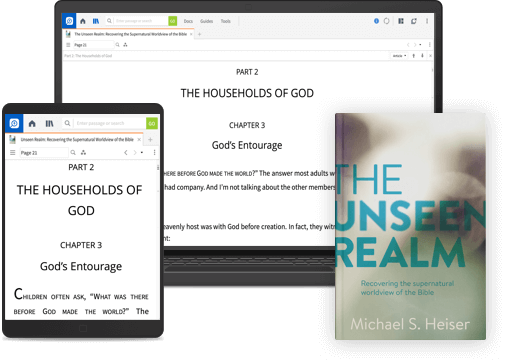
Task: Add new tab with plus on laptop
Action: coord(199,34)
